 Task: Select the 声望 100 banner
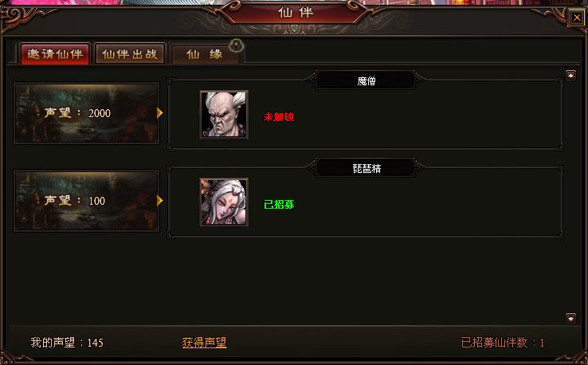pyautogui.click(x=87, y=201)
